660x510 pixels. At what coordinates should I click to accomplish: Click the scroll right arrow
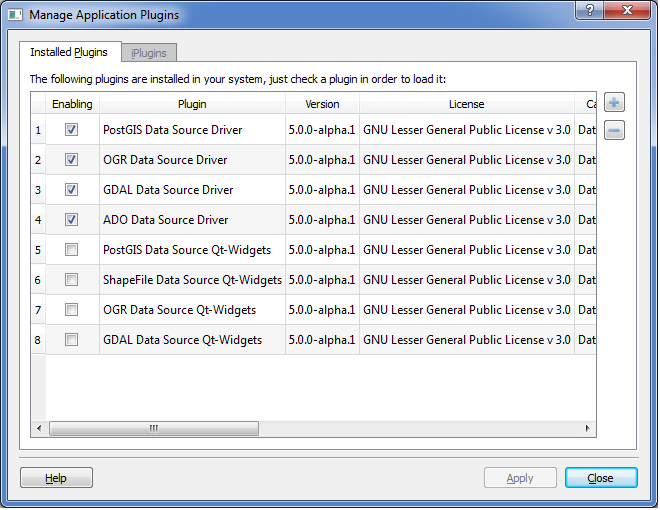[x=588, y=429]
